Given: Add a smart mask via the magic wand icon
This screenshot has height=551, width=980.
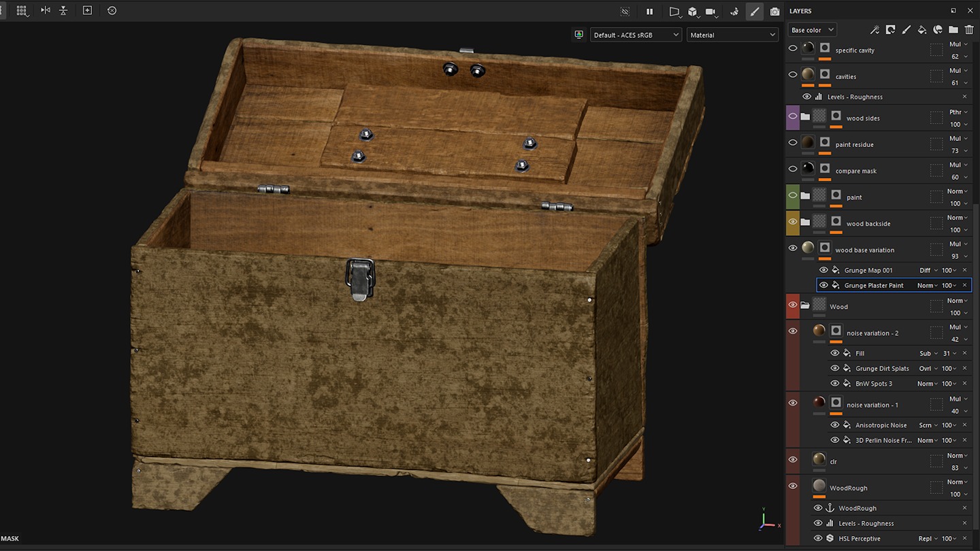Looking at the screenshot, I should 875,29.
